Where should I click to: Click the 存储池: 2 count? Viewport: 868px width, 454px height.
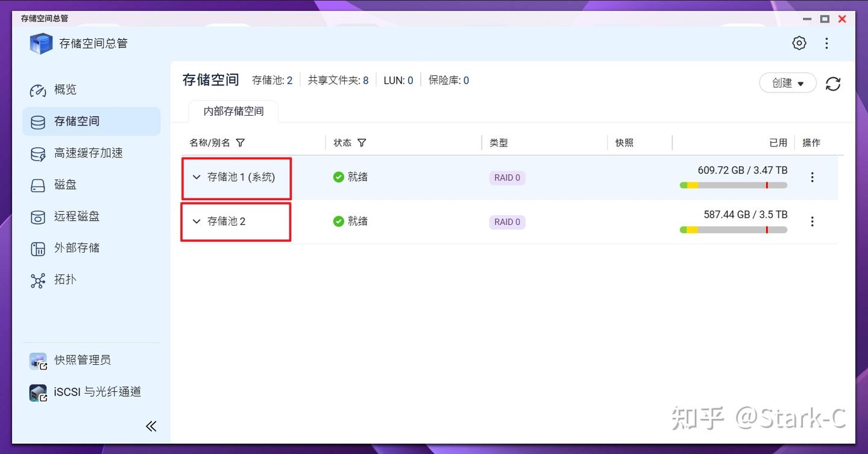[272, 80]
